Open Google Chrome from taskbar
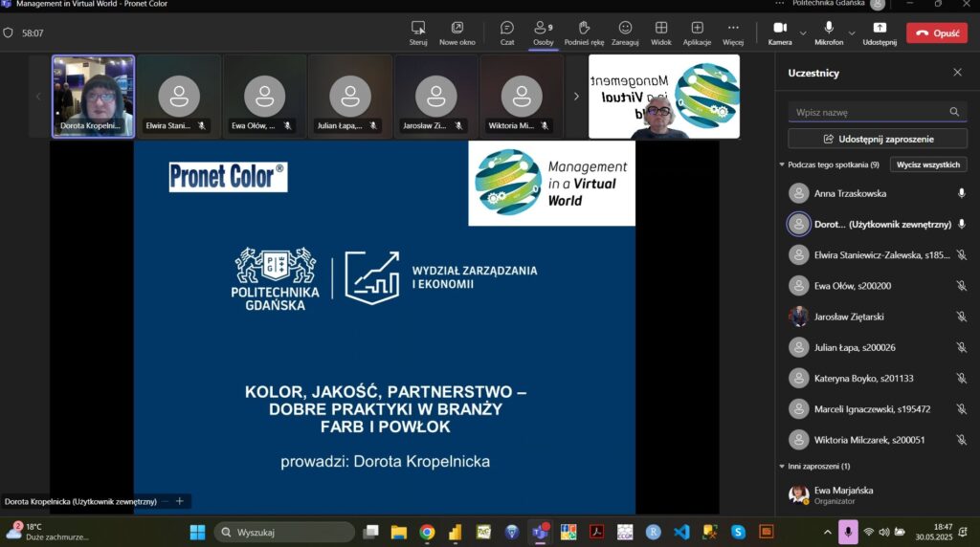This screenshot has width=980, height=547. click(428, 532)
